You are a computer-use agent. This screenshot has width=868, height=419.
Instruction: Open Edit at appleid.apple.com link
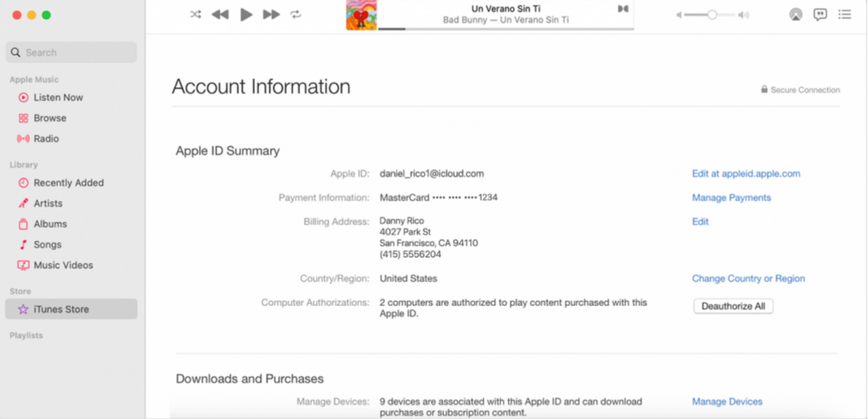tap(746, 174)
